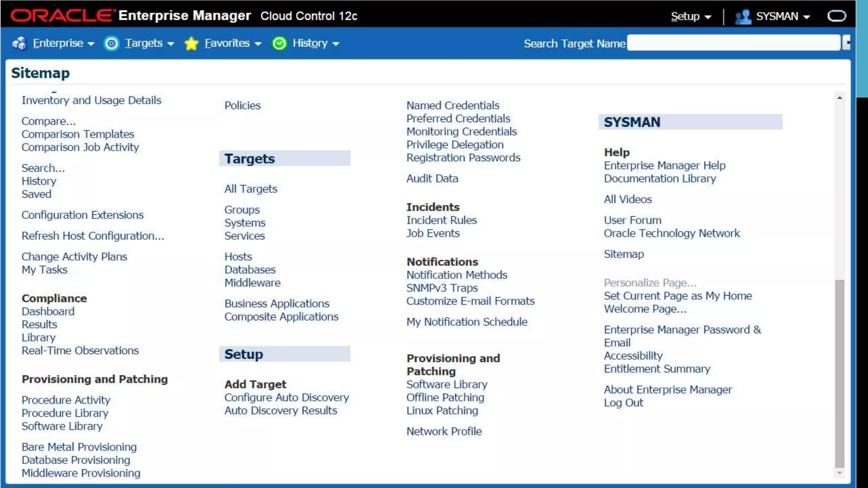The height and width of the screenshot is (488, 868).
Task: Open the All Targets link
Action: click(x=250, y=189)
